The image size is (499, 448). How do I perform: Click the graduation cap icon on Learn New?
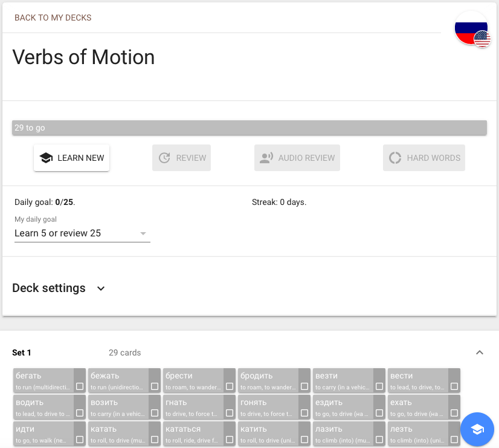pyautogui.click(x=46, y=158)
